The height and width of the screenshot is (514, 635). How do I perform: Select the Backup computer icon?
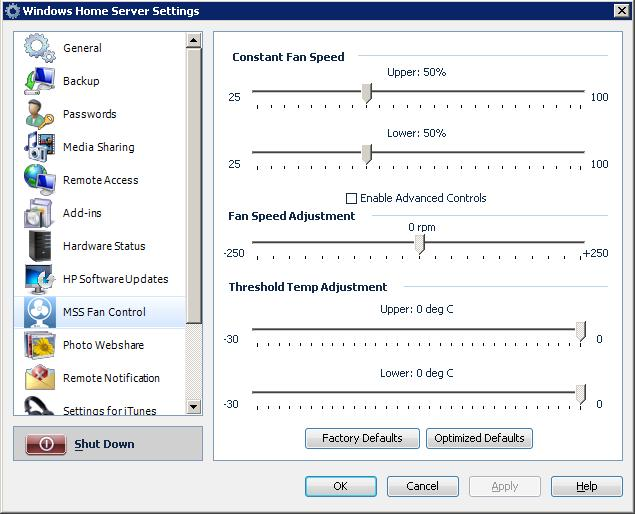(x=39, y=81)
